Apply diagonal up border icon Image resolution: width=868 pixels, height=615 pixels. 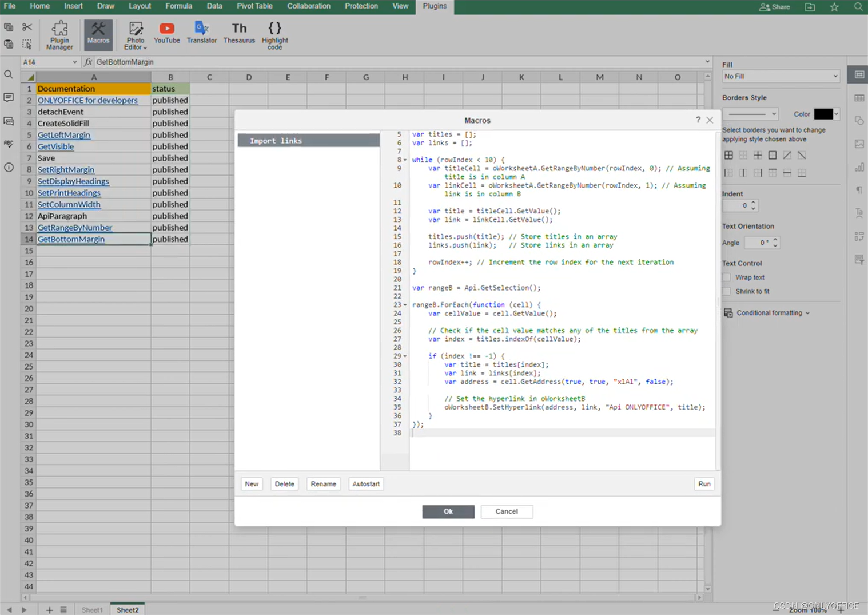point(787,155)
